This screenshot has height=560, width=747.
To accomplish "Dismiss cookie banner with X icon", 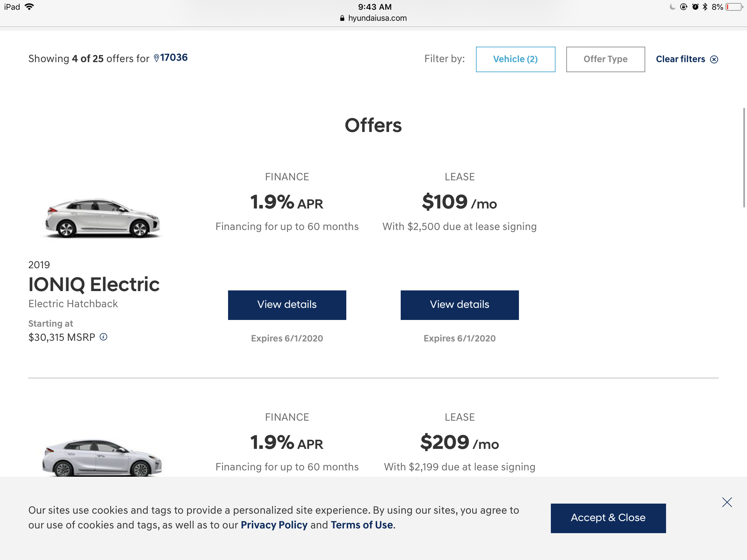I will click(727, 502).
